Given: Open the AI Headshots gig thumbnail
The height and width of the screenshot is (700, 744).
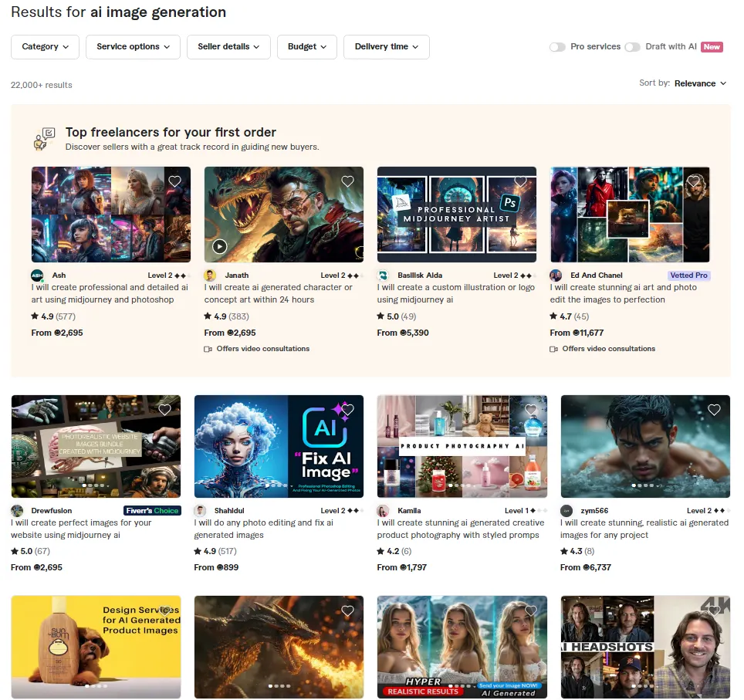Looking at the screenshot, I should (645, 647).
